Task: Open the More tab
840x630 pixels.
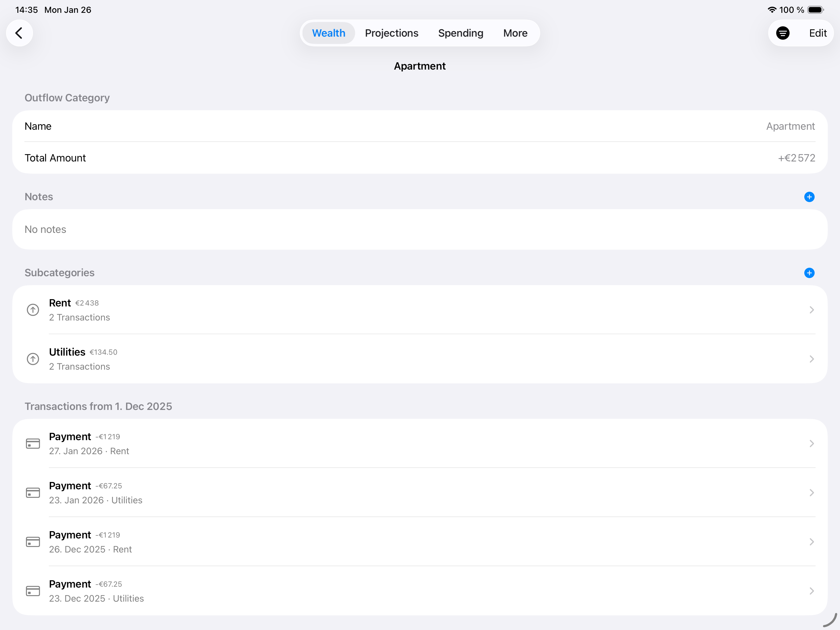Action: click(515, 33)
